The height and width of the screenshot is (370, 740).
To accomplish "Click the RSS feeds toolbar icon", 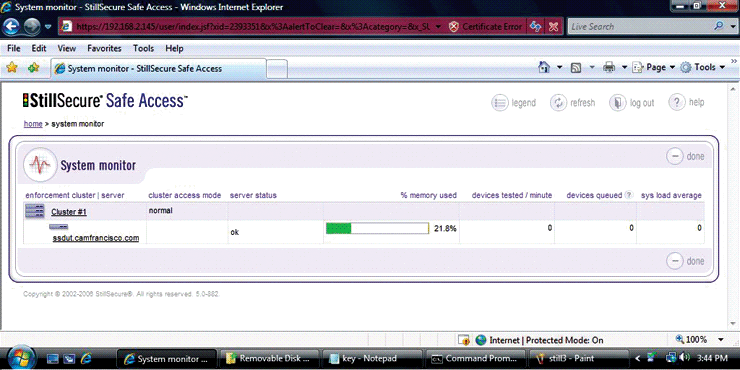I will [576, 68].
